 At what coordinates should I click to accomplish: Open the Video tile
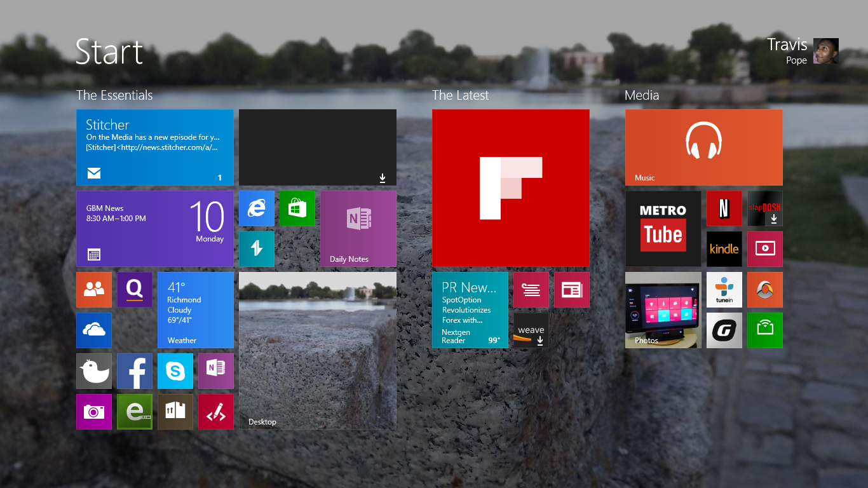[x=765, y=249]
